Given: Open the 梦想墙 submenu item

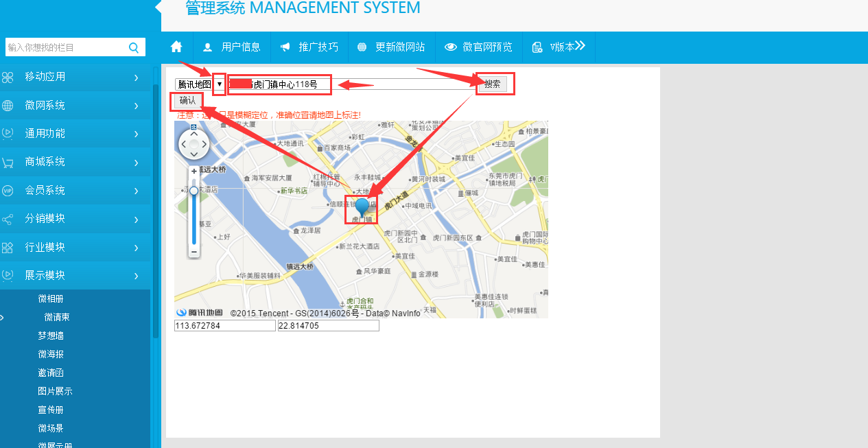Looking at the screenshot, I should click(x=51, y=336).
